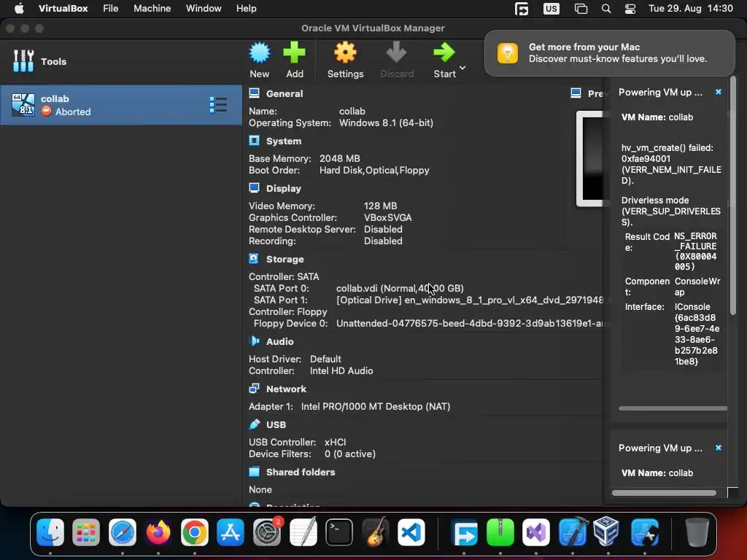747x560 pixels.
Task: Open the collab machine list menu icon
Action: [218, 105]
